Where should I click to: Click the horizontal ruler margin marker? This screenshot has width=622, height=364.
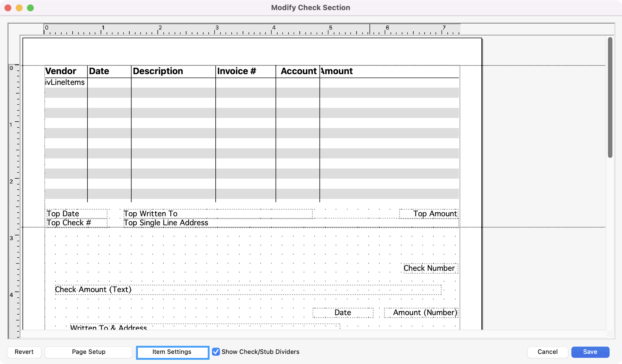click(x=370, y=29)
